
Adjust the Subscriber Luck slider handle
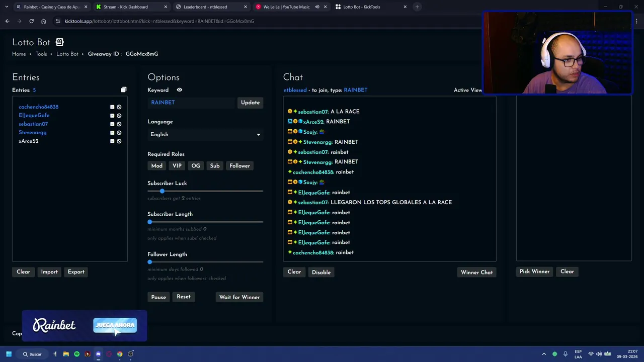(x=162, y=191)
